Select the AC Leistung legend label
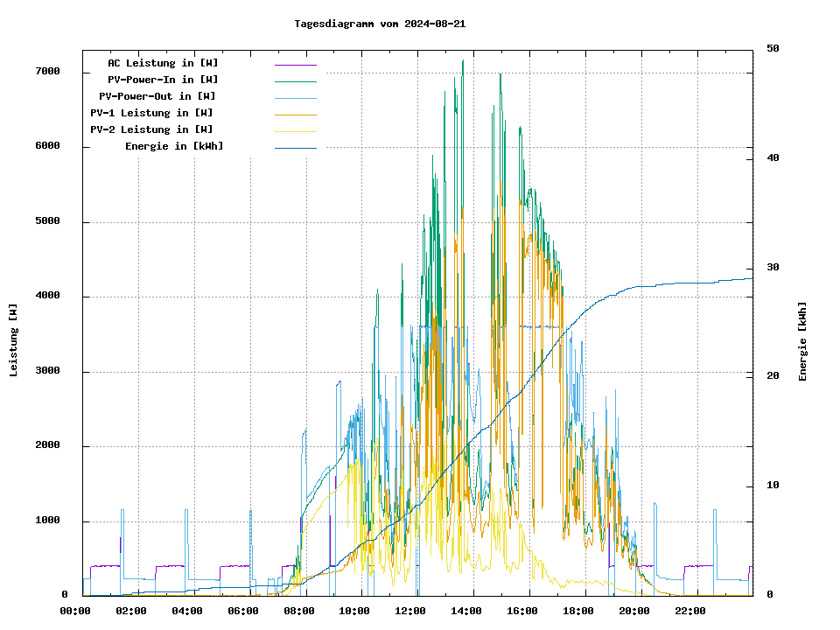840x630 pixels. click(163, 63)
